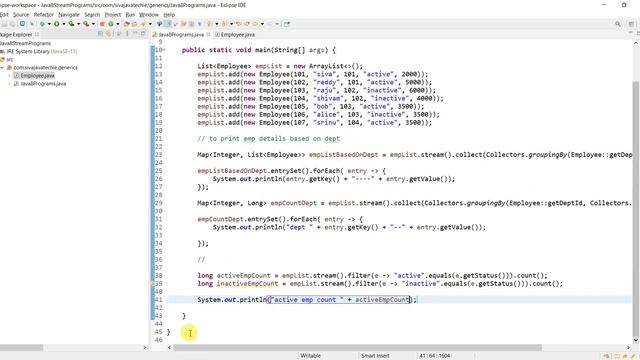Click the Search flashlight toolbar icon
Viewport: 640px width, 360px height.
(x=143, y=24)
